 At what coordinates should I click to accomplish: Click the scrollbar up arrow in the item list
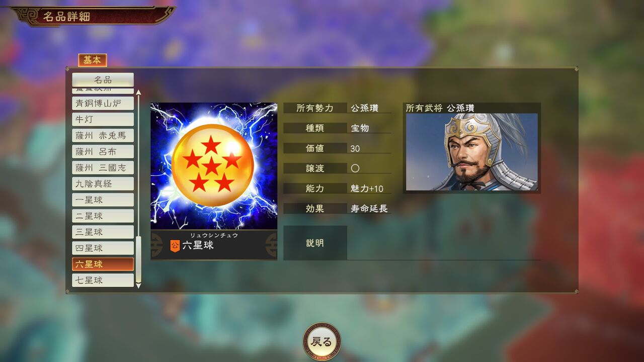pyautogui.click(x=138, y=93)
